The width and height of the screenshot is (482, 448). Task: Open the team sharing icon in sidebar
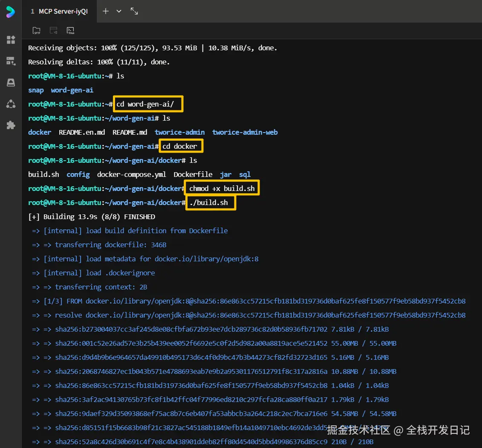[11, 104]
